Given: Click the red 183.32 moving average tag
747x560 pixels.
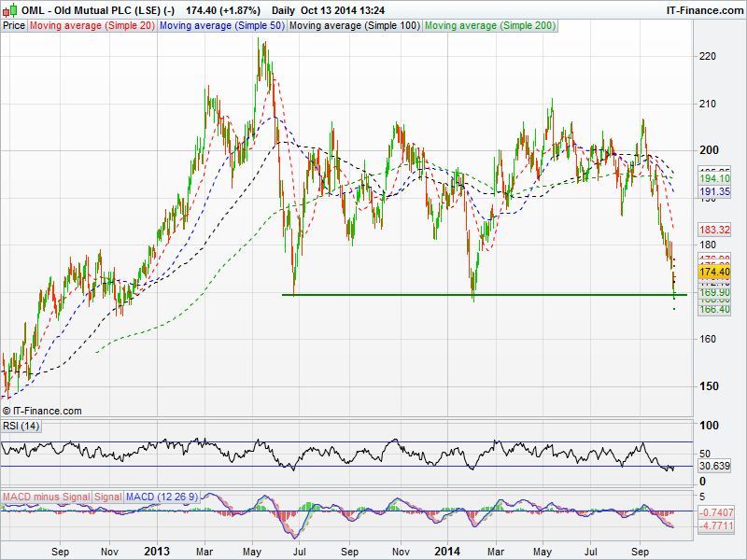Looking at the screenshot, I should click(x=714, y=229).
